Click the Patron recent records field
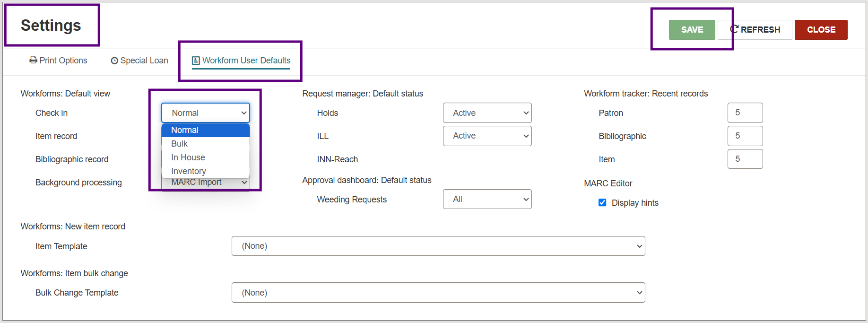Viewport: 868px width, 323px height. tap(745, 113)
